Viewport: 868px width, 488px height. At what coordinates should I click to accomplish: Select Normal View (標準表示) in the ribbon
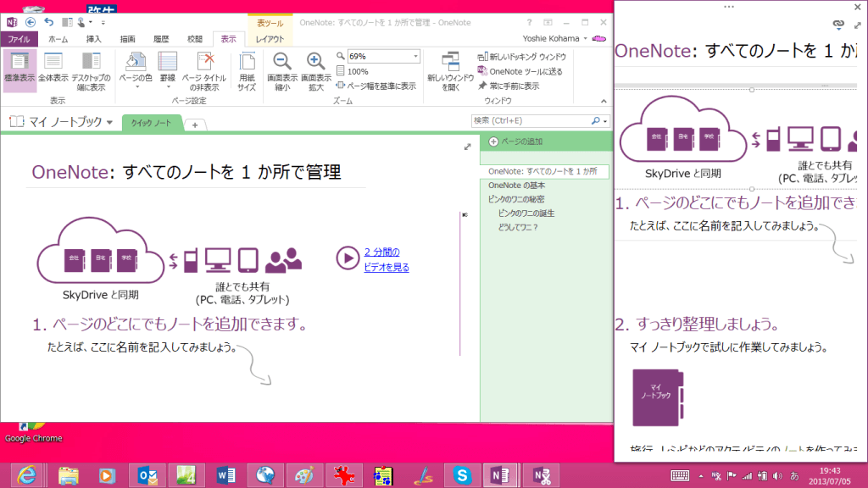coord(19,70)
